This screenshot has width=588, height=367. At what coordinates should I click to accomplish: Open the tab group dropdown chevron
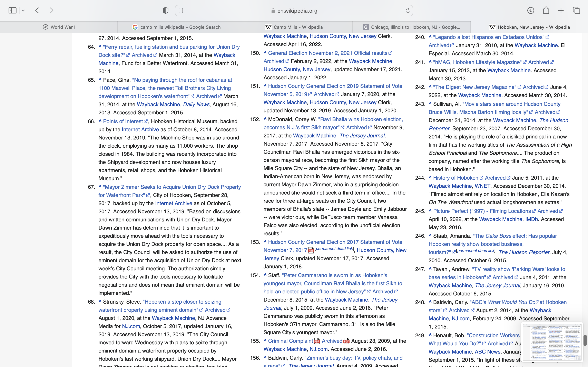click(x=23, y=11)
